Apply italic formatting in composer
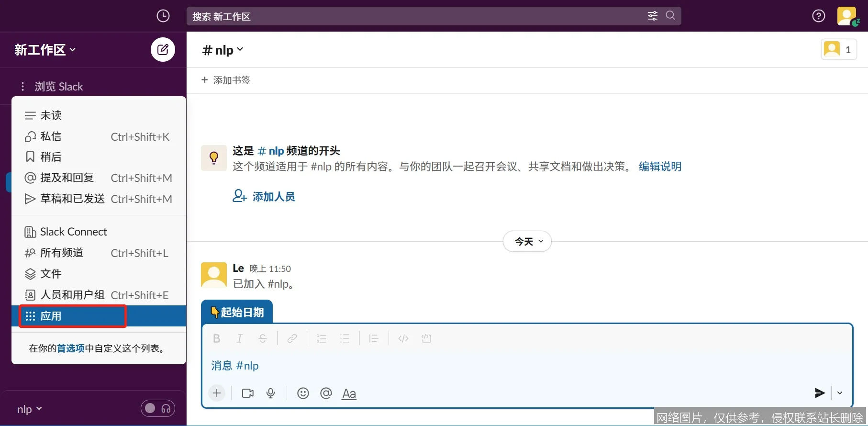The height and width of the screenshot is (426, 868). 239,338
